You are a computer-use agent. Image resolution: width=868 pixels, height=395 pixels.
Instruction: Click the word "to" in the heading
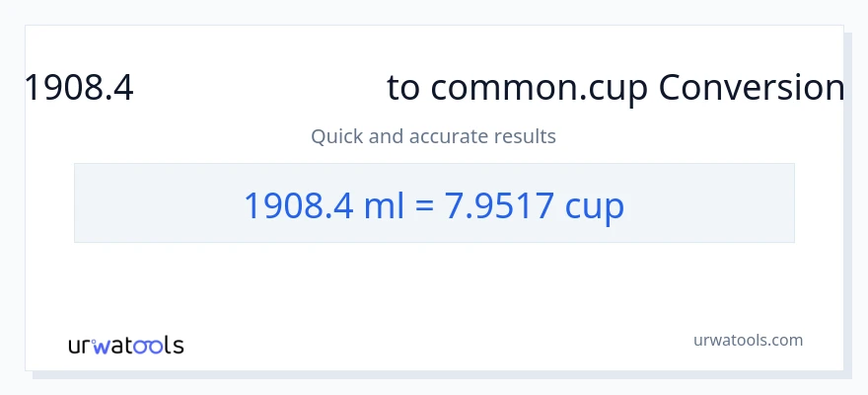[x=402, y=89]
